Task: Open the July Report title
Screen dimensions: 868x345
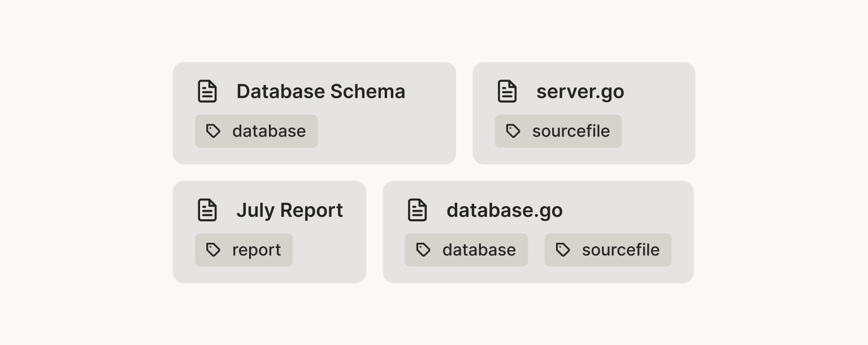Action: (x=289, y=210)
